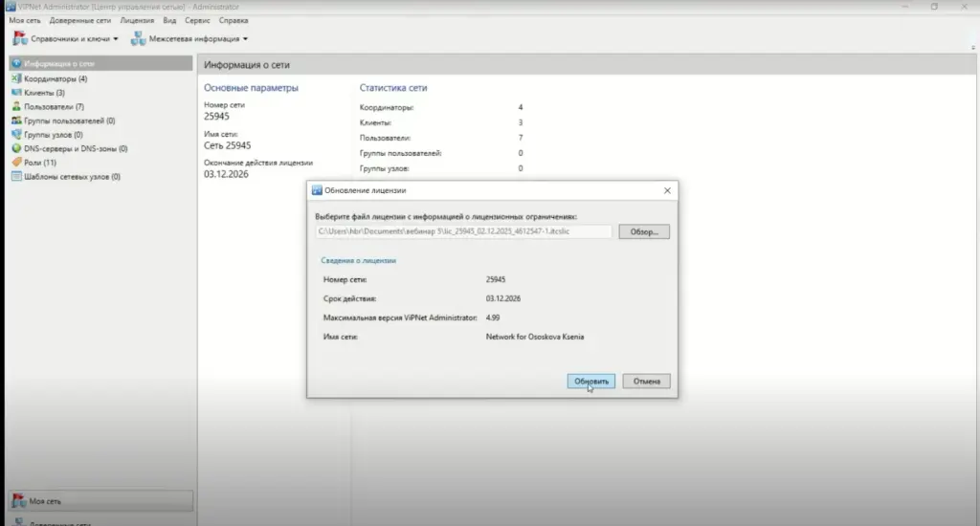Select Информация о сети in sidebar

click(x=100, y=63)
